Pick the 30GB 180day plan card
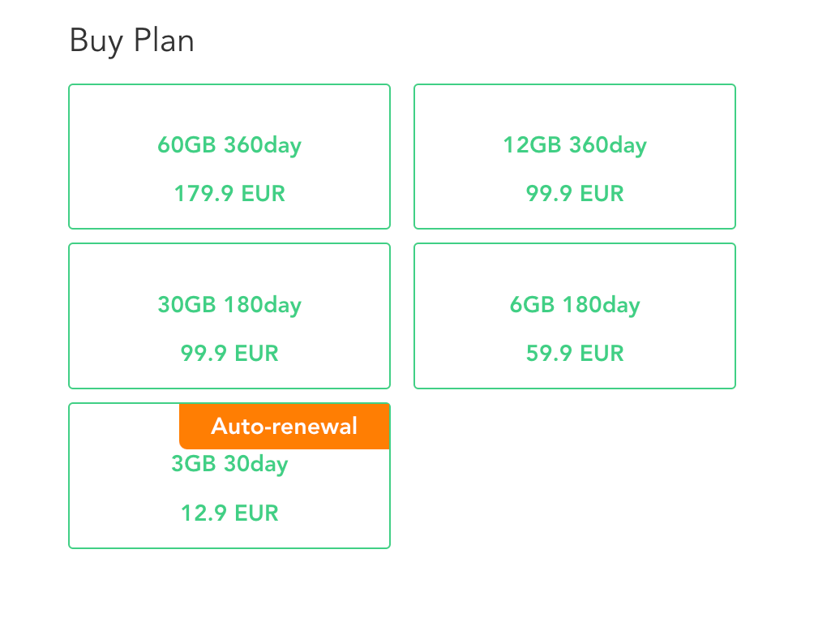Viewport: 814px width, 644px height. [x=229, y=316]
